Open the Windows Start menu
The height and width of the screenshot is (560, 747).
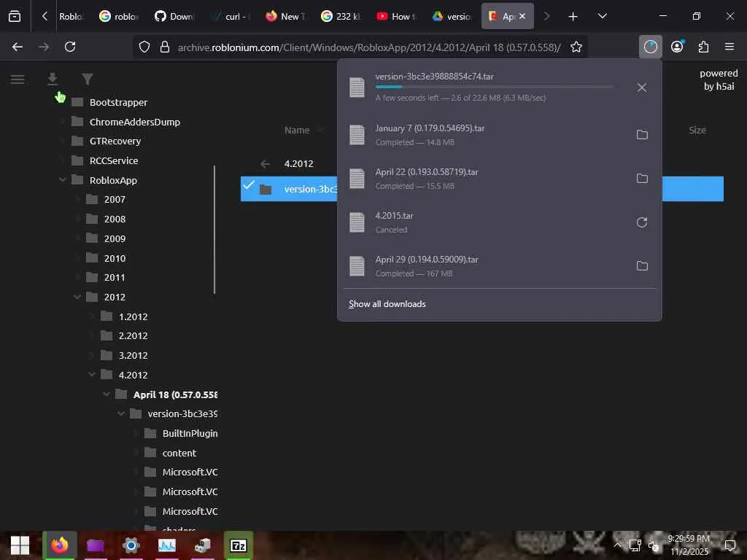[x=20, y=545]
